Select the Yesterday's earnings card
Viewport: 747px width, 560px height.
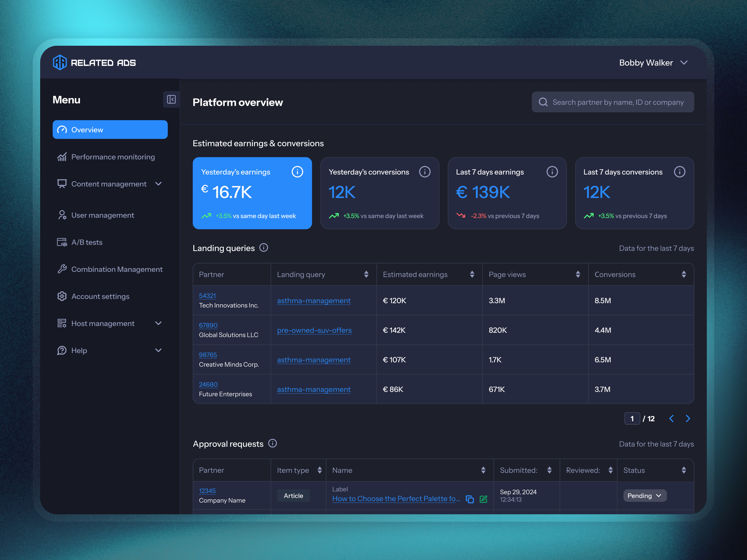[252, 193]
